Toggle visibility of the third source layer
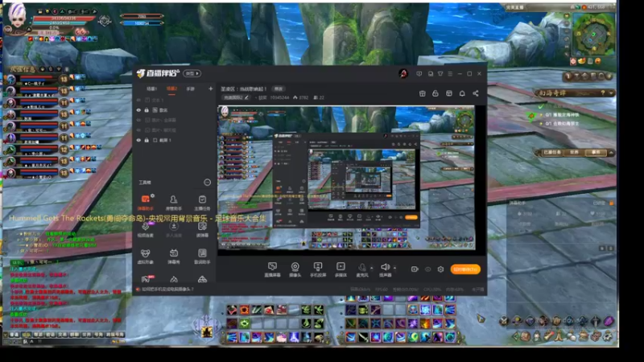Image resolution: width=644 pixels, height=362 pixels. 138,120
